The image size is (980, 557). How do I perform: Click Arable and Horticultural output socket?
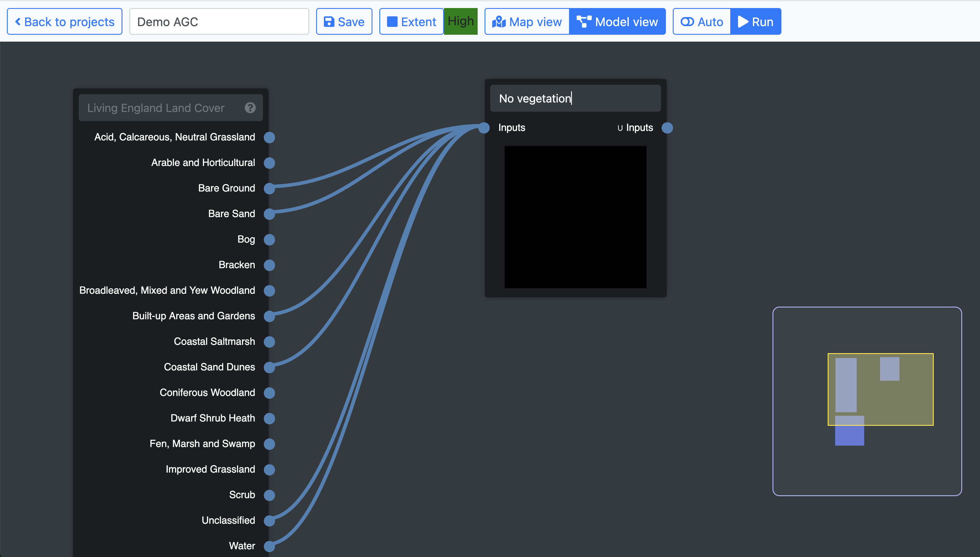[x=270, y=163]
